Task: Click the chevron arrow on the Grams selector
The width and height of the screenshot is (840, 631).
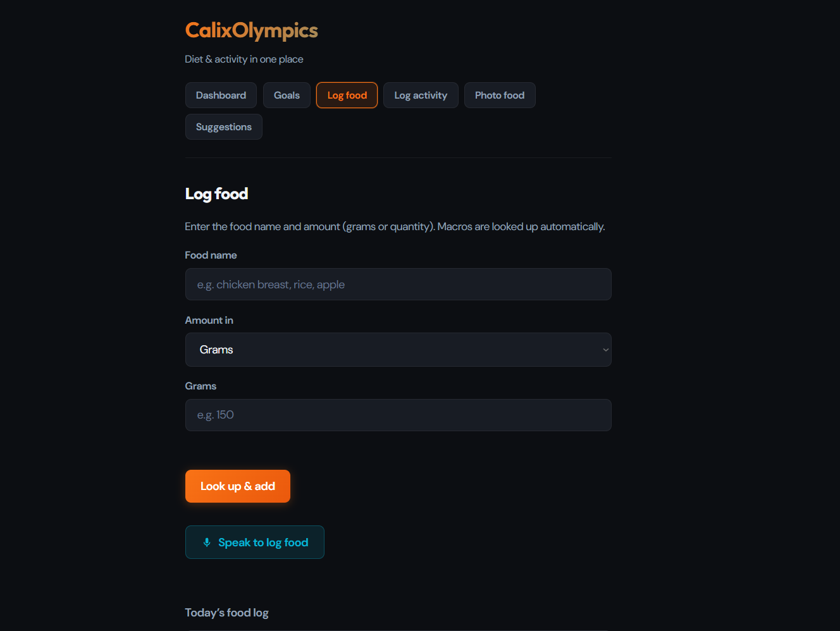Action: click(x=605, y=350)
